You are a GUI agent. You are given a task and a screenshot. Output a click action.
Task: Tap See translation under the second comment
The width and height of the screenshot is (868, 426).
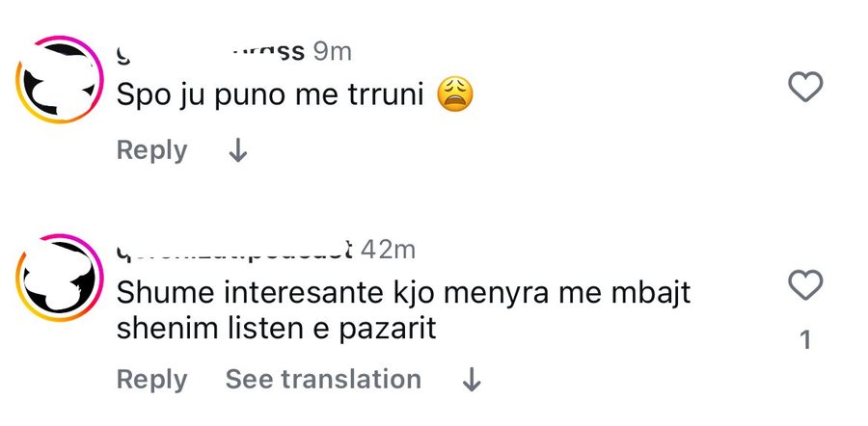coord(323,380)
